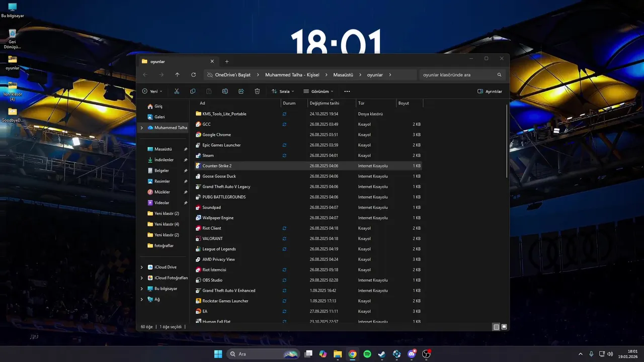The height and width of the screenshot is (362, 644).
Task: Select the Counter-Strike 2 shortcut
Action: click(308, 166)
